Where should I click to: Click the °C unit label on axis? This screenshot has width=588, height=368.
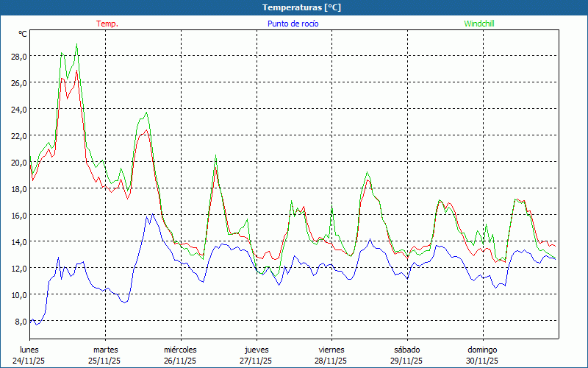(x=23, y=34)
